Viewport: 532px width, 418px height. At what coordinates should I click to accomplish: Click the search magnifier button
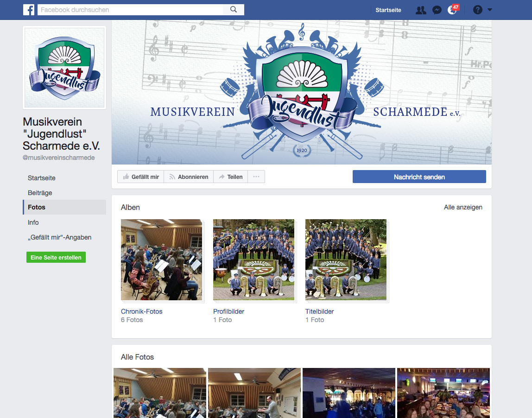tap(234, 10)
